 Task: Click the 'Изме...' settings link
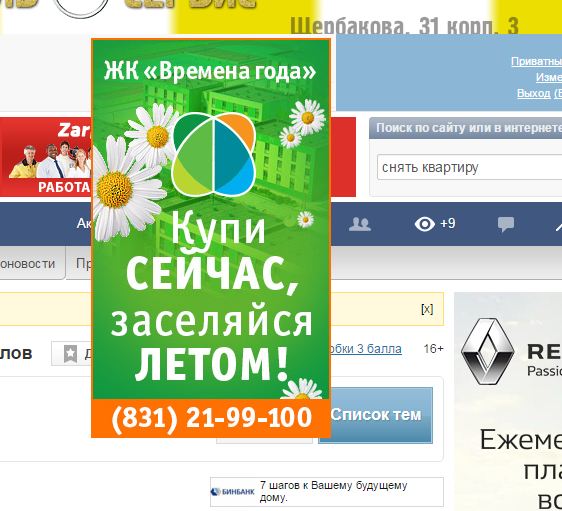[x=549, y=77]
